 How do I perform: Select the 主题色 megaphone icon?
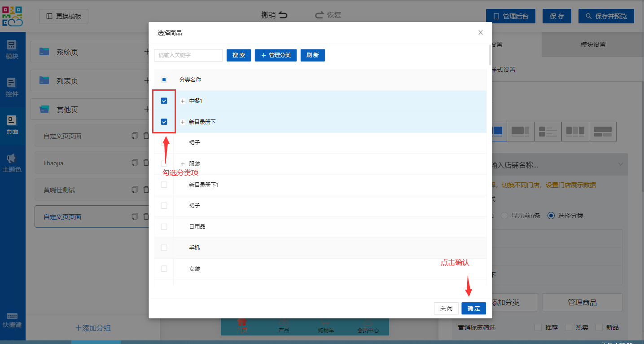(x=12, y=159)
